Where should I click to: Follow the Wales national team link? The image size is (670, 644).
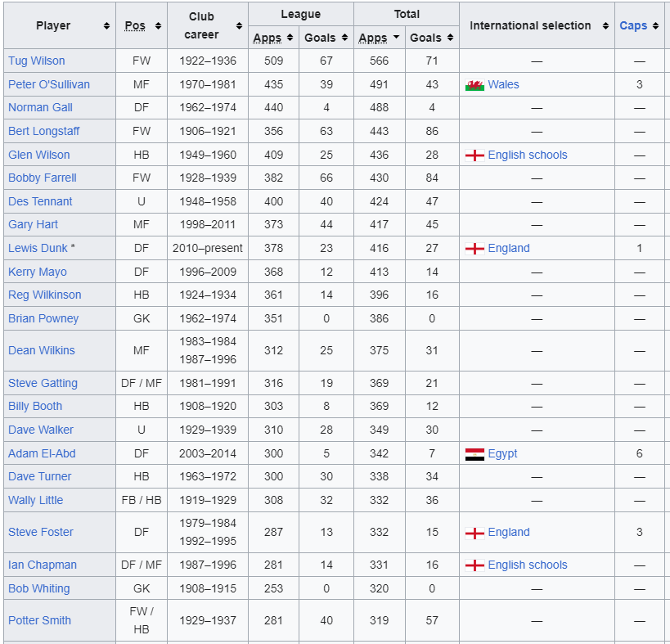coord(503,84)
